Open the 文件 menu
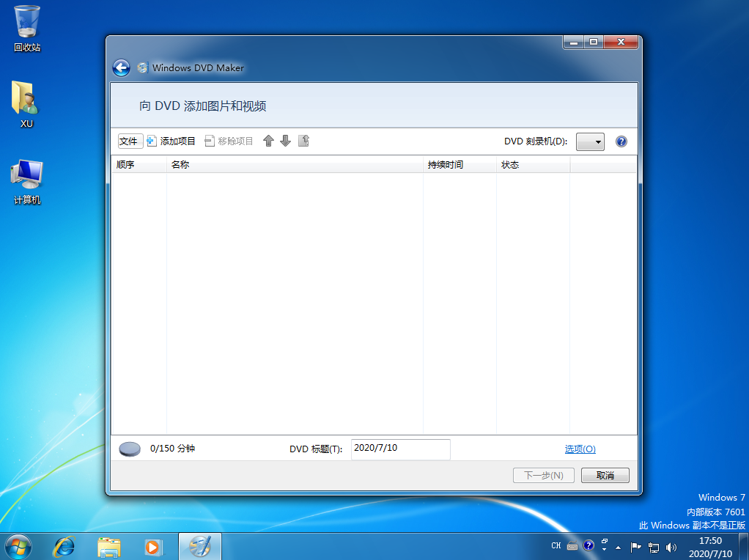Screen dimensions: 749x560 click(x=130, y=141)
